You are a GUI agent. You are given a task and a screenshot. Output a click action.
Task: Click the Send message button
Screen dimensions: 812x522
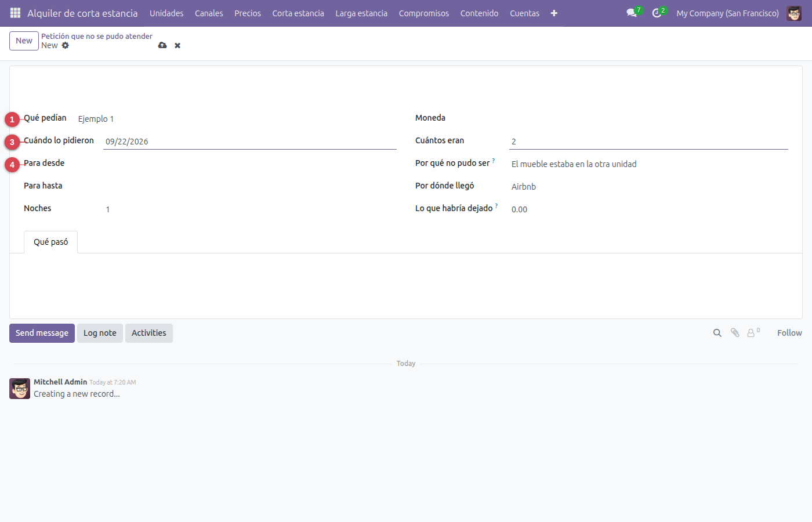pos(42,333)
